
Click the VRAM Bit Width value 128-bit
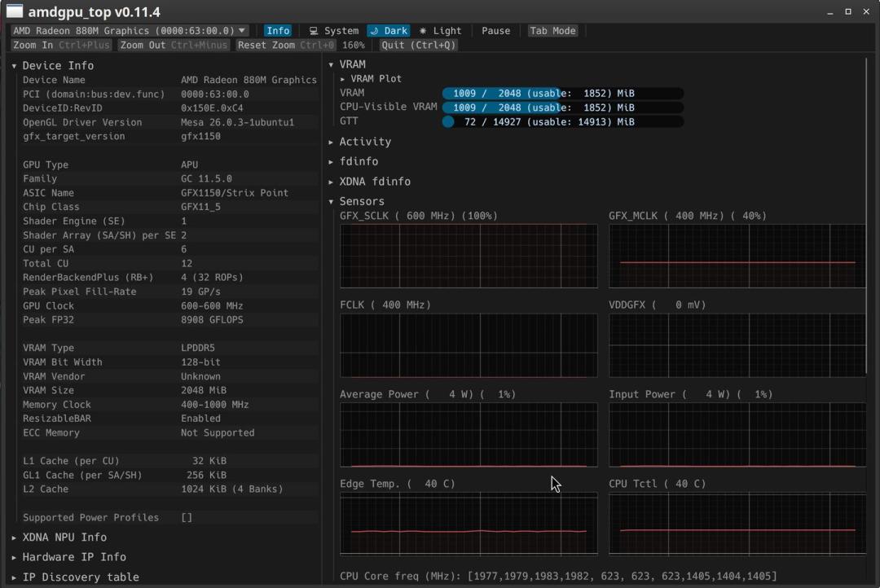pyautogui.click(x=201, y=362)
